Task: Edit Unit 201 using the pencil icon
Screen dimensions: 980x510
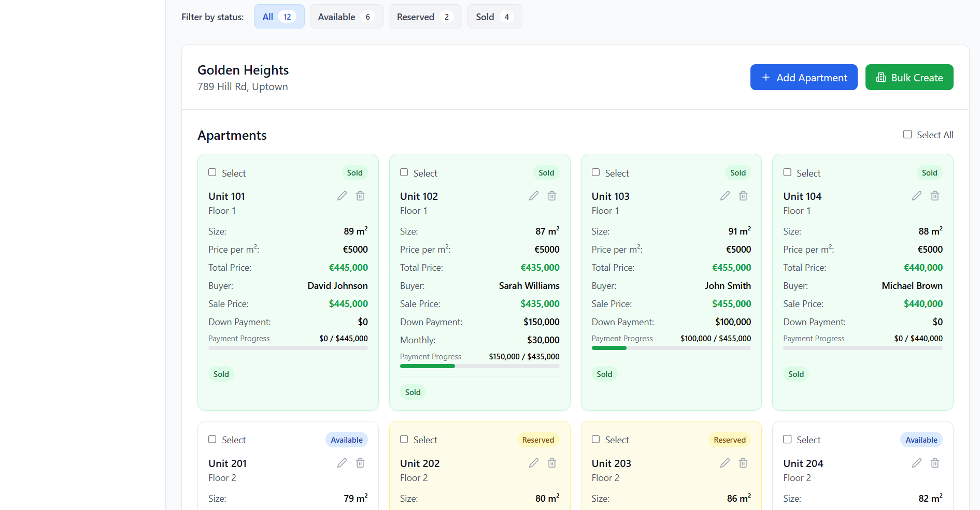Action: (x=342, y=463)
